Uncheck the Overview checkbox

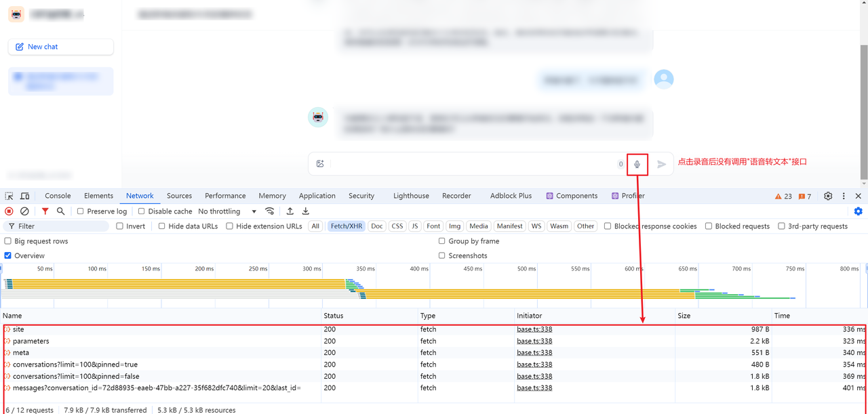pyautogui.click(x=8, y=255)
